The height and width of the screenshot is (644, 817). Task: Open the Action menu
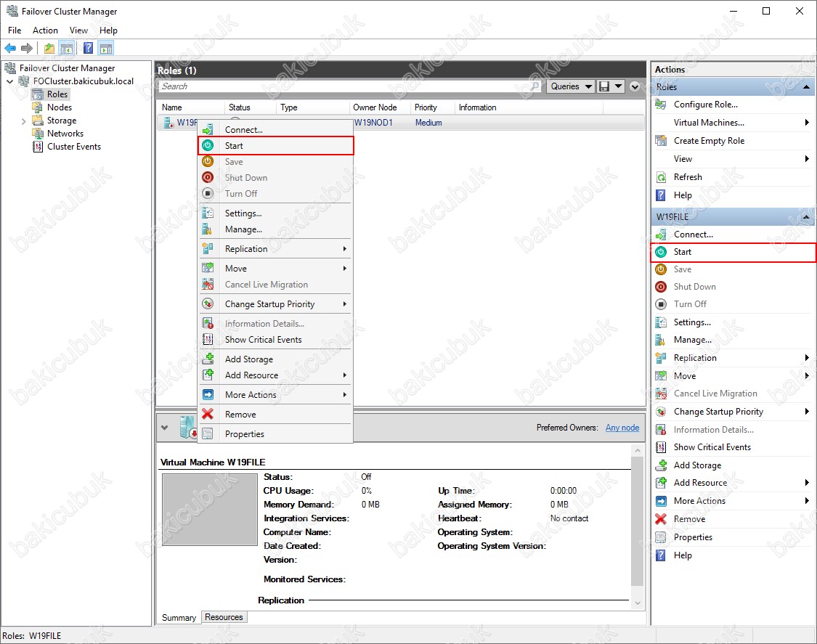pos(45,30)
